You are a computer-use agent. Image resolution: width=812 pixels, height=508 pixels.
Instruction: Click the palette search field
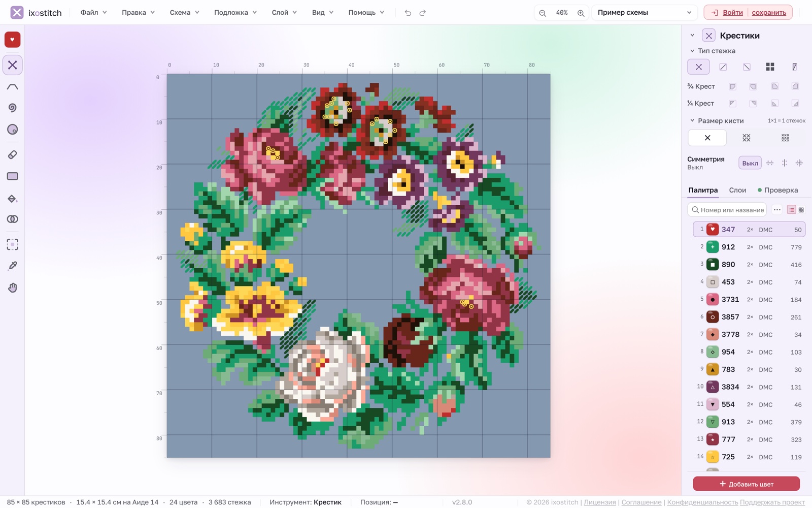[x=727, y=210]
